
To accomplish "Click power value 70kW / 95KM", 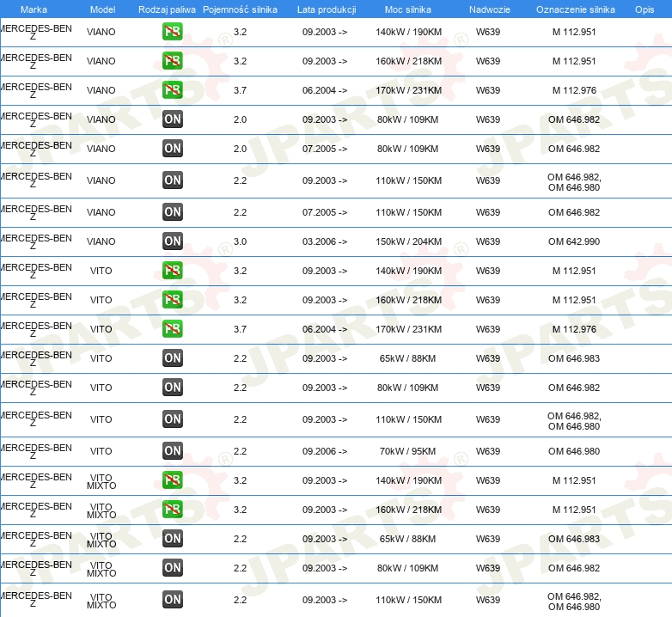I will click(407, 451).
